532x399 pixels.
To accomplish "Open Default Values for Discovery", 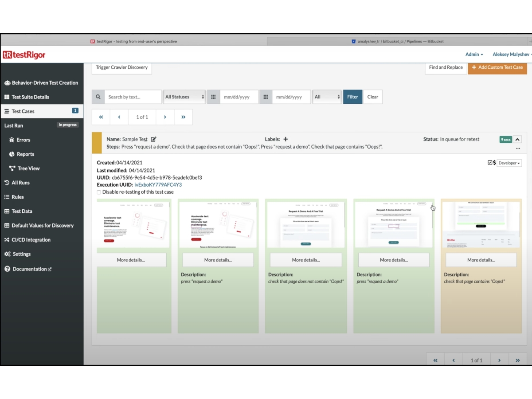I will [42, 226].
